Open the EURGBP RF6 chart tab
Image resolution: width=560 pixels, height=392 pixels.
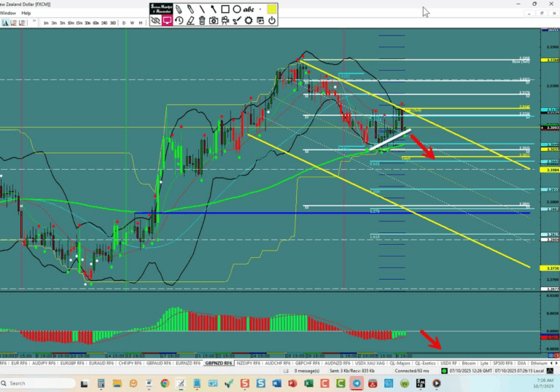click(72, 363)
